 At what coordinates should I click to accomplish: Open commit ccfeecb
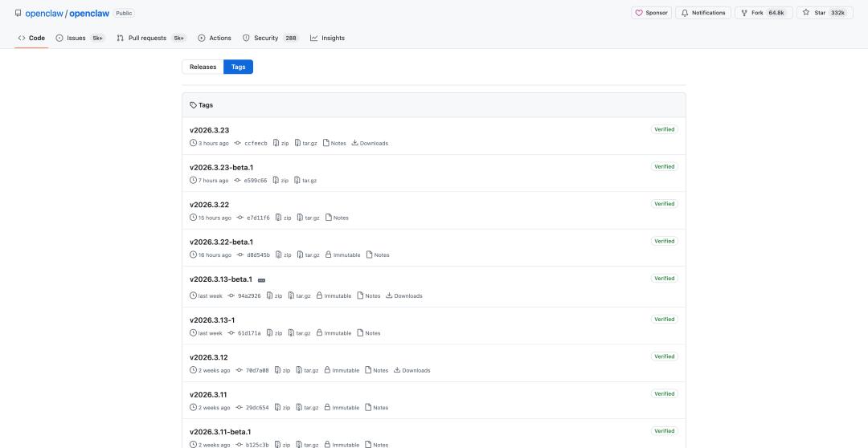tap(251, 143)
